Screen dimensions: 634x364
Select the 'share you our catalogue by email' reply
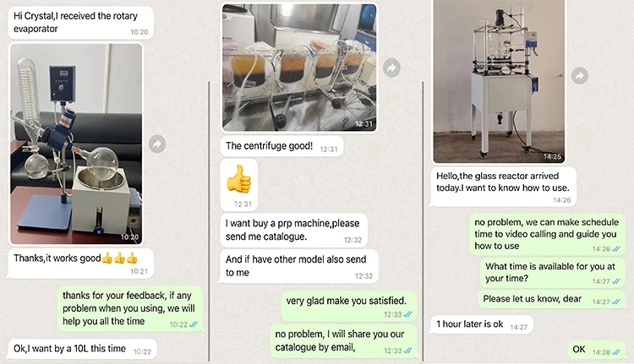pos(344,341)
